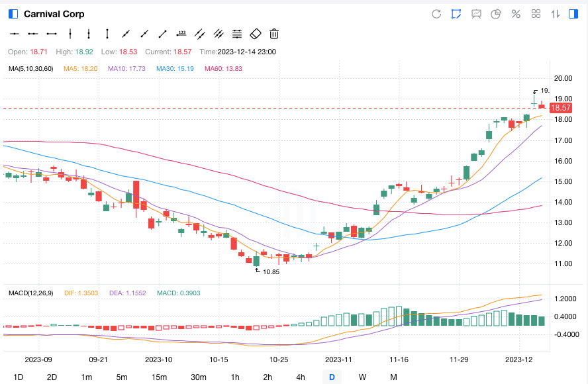Select the horizontal levels lines tool
This screenshot has height=384, width=588.
click(237, 34)
